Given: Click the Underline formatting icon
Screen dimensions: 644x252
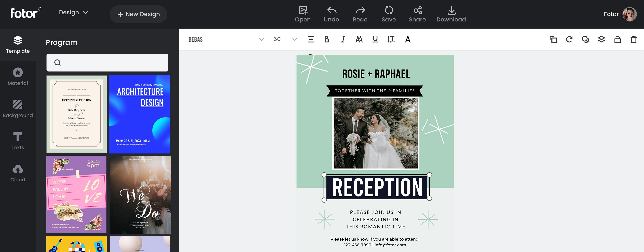Looking at the screenshot, I should (x=375, y=39).
